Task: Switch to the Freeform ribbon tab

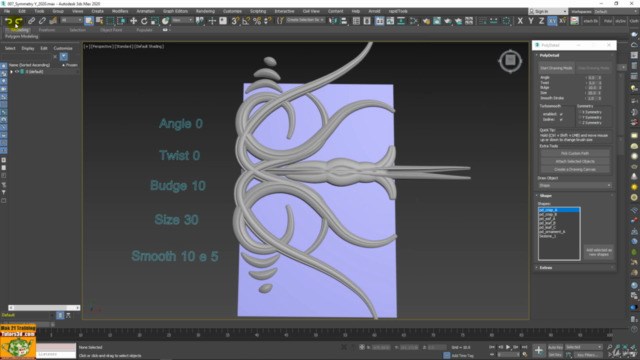Action: click(47, 30)
